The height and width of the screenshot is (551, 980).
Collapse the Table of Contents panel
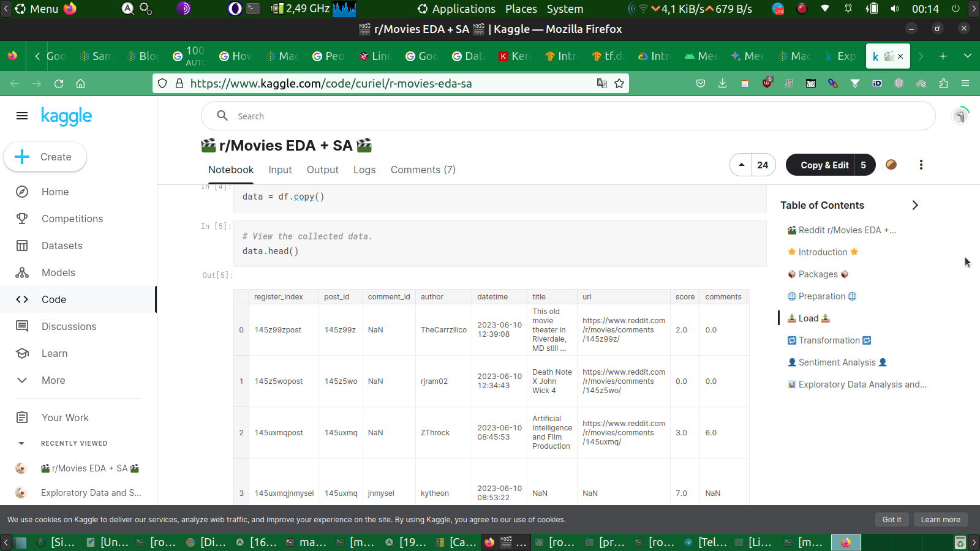click(x=915, y=205)
